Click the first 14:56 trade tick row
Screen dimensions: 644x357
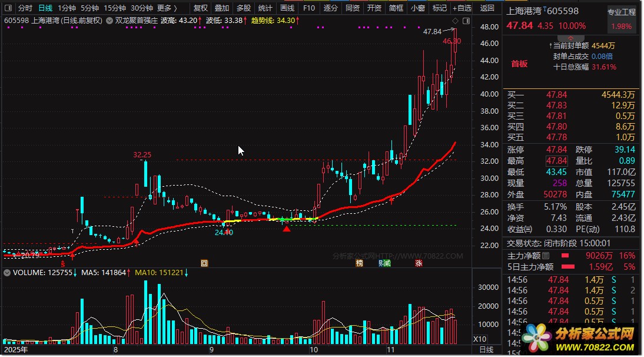572,280
